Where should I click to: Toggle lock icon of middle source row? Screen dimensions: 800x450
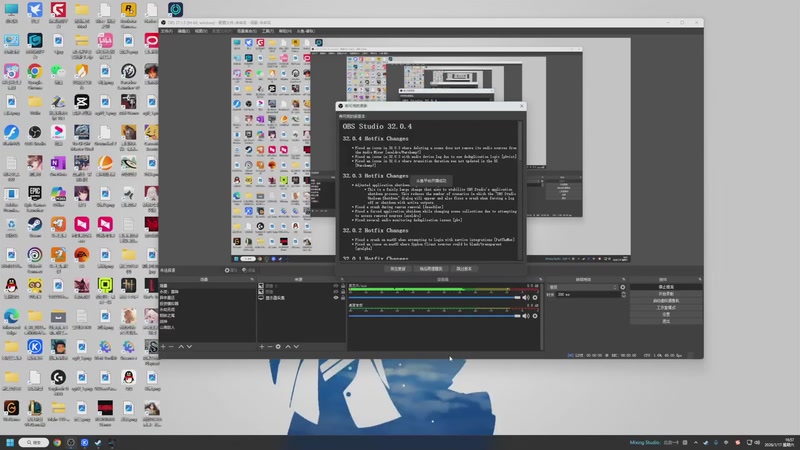point(343,292)
